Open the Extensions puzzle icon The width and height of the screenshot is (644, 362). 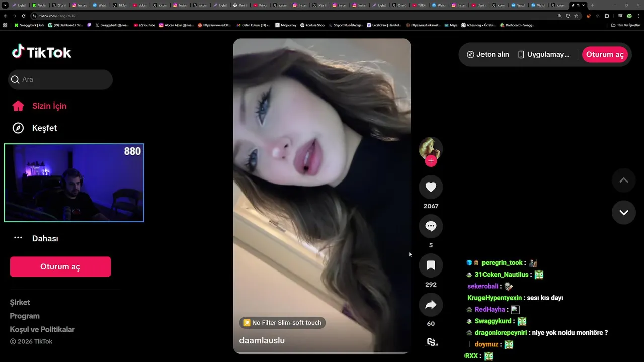[606, 16]
